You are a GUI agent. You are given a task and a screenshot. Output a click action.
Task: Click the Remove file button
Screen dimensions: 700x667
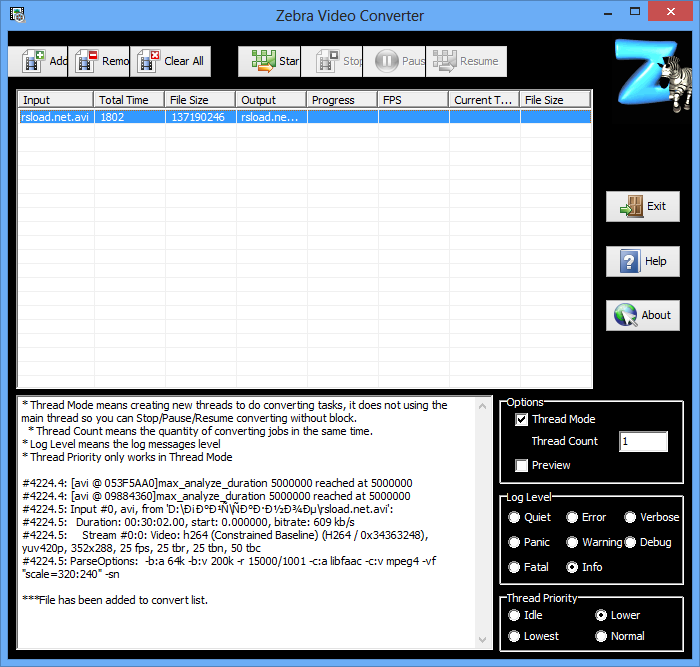[99, 61]
